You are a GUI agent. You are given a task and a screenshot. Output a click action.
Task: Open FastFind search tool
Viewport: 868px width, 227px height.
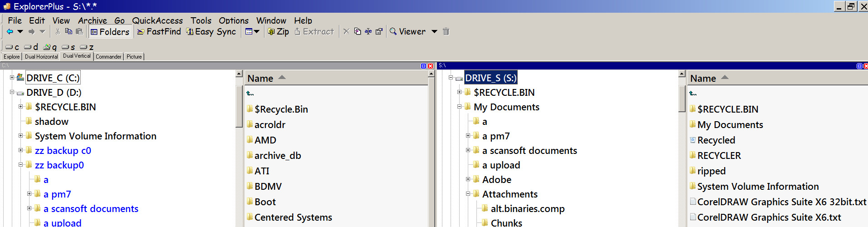[159, 31]
